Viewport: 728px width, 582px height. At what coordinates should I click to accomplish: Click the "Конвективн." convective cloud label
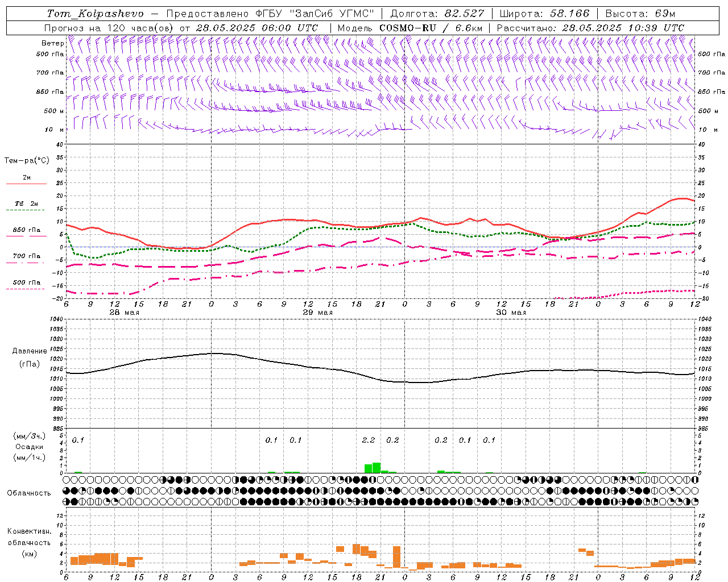(29, 531)
